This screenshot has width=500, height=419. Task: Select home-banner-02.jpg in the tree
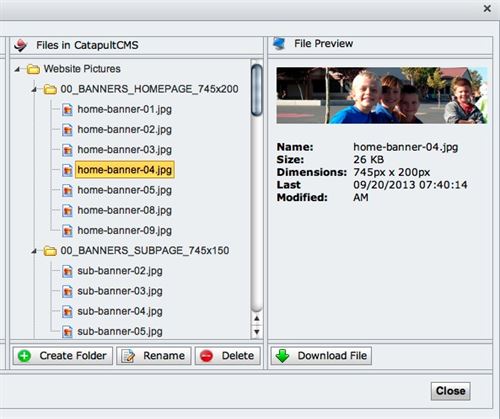[x=125, y=130]
